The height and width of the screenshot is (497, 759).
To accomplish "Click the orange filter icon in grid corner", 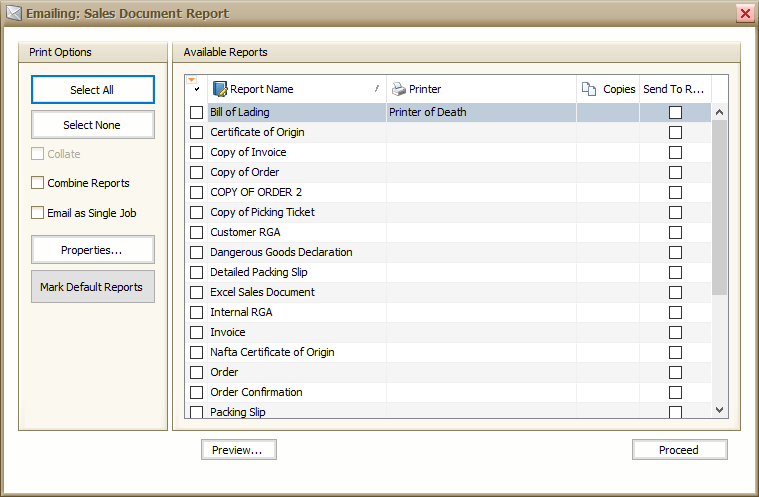I will coord(191,80).
